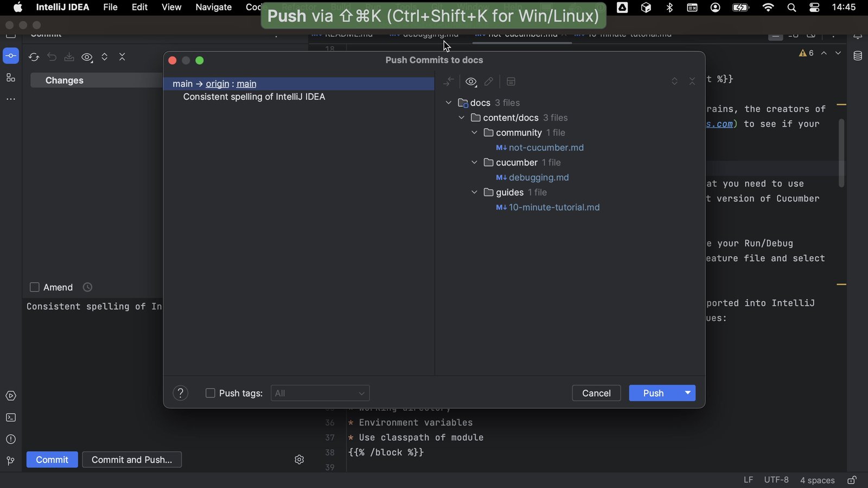Click the Group By list icon in Push dialog
This screenshot has width=868, height=488.
coord(511,81)
